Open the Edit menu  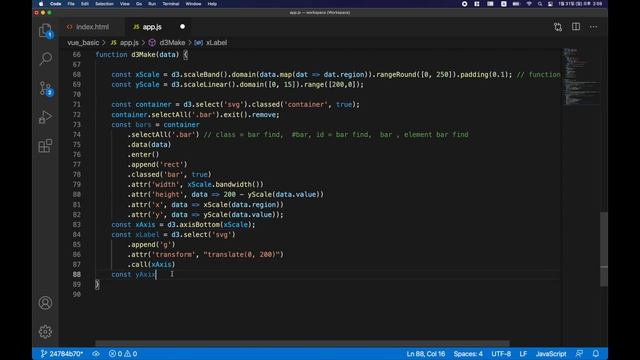[84, 4]
